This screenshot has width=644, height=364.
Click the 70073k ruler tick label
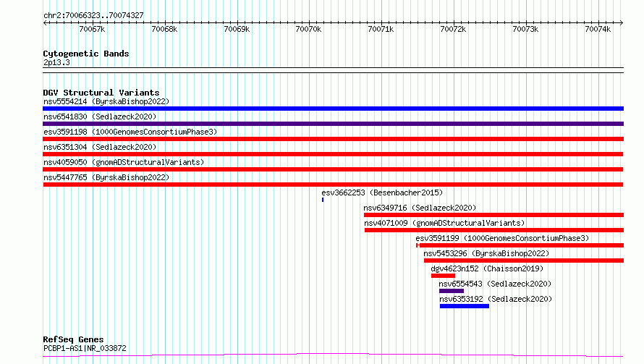click(x=525, y=30)
